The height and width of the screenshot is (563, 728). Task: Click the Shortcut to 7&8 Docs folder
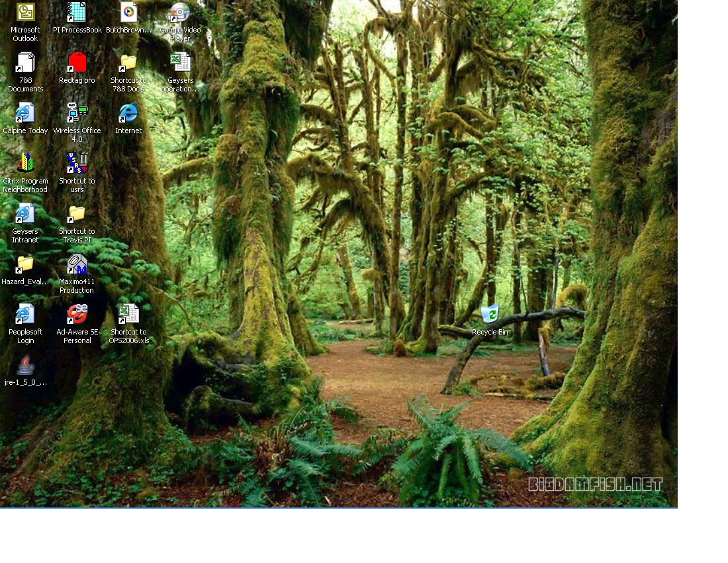pyautogui.click(x=128, y=63)
